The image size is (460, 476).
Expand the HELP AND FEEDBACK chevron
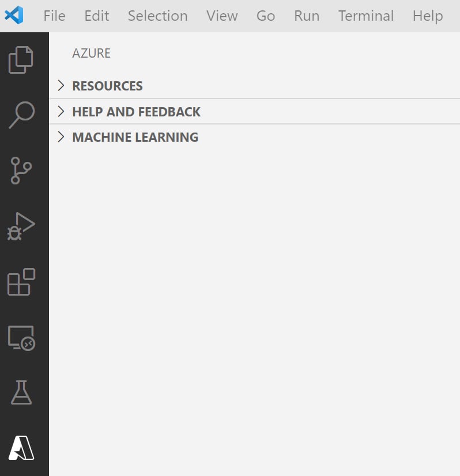click(x=61, y=111)
